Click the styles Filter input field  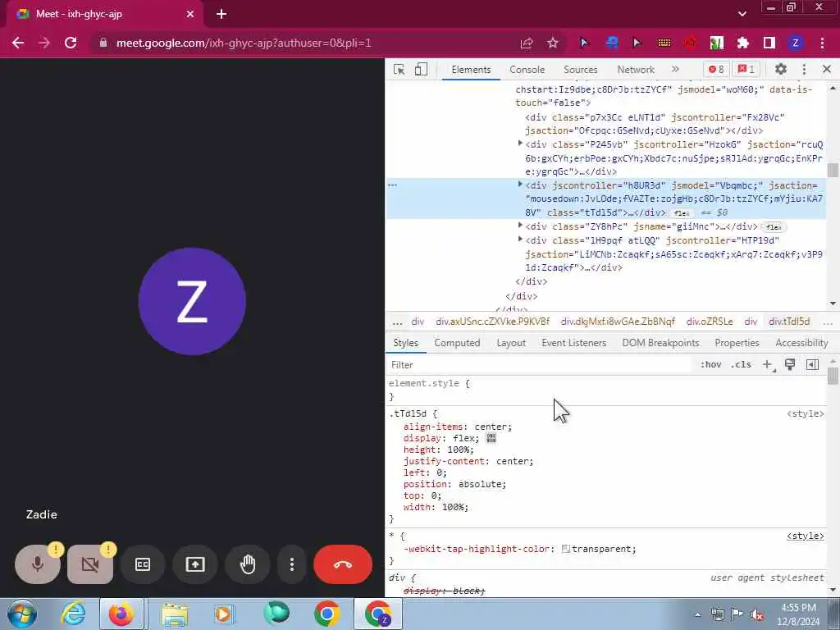540,365
